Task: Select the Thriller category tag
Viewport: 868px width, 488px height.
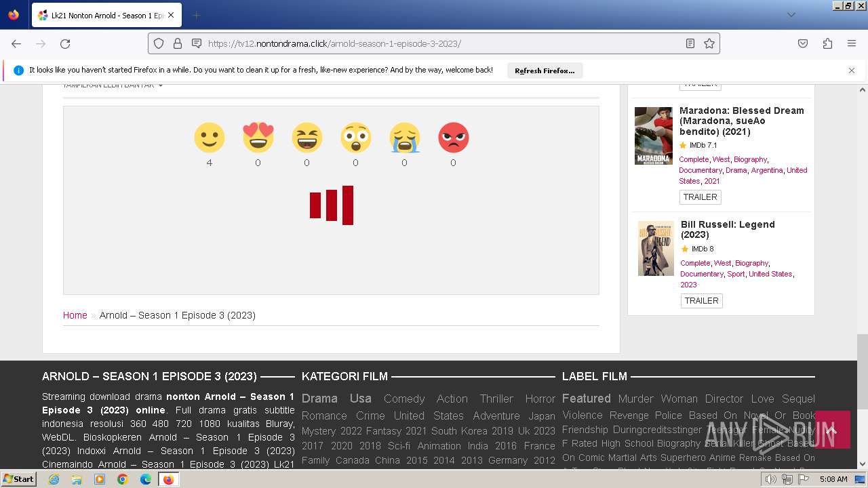Action: 496,399
